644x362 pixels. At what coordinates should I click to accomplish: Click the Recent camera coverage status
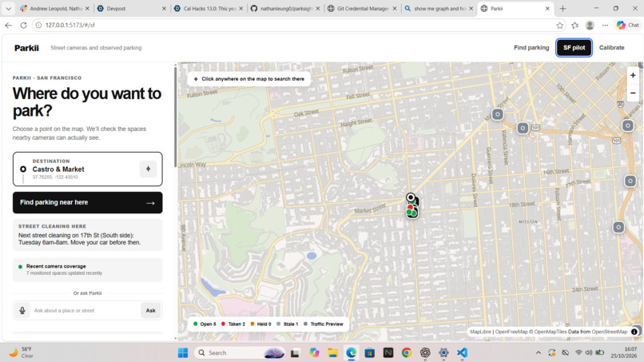87,269
